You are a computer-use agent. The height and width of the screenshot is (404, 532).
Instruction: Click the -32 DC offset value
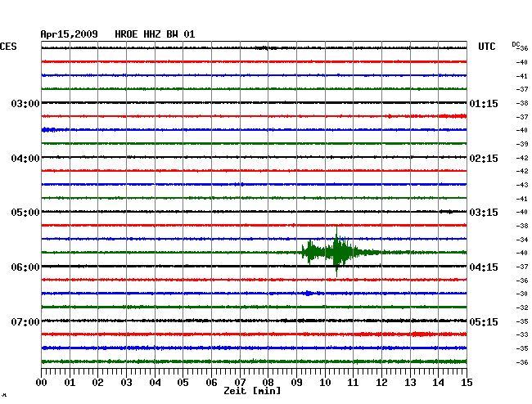pos(522,307)
